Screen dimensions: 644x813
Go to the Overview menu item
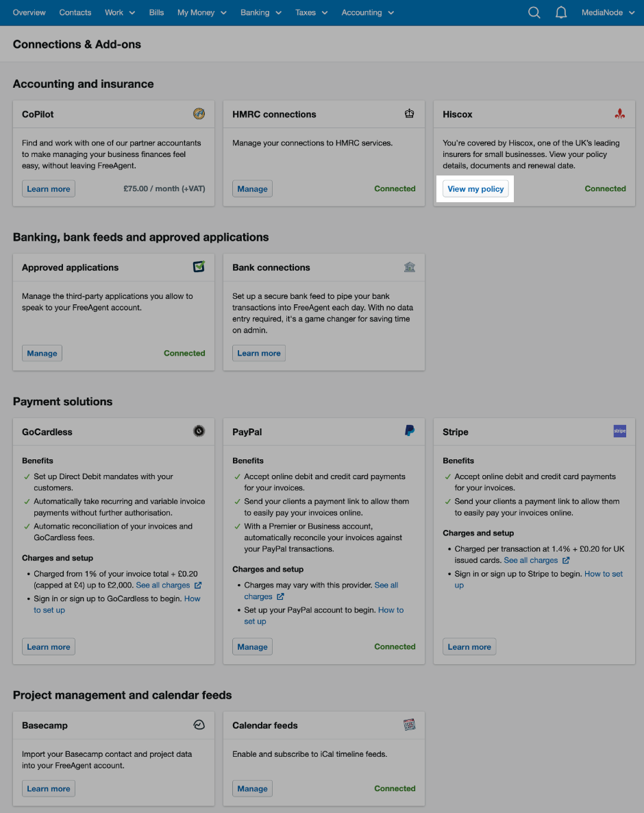pos(29,12)
